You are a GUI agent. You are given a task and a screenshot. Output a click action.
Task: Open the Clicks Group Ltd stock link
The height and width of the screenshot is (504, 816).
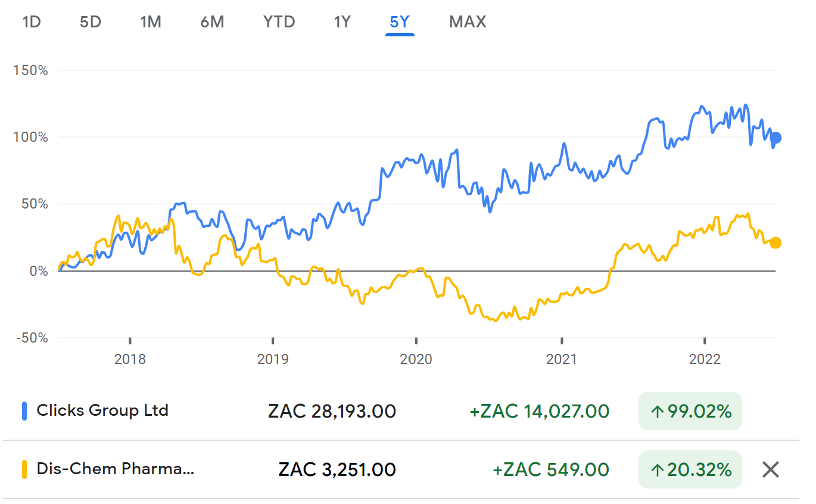click(102, 410)
